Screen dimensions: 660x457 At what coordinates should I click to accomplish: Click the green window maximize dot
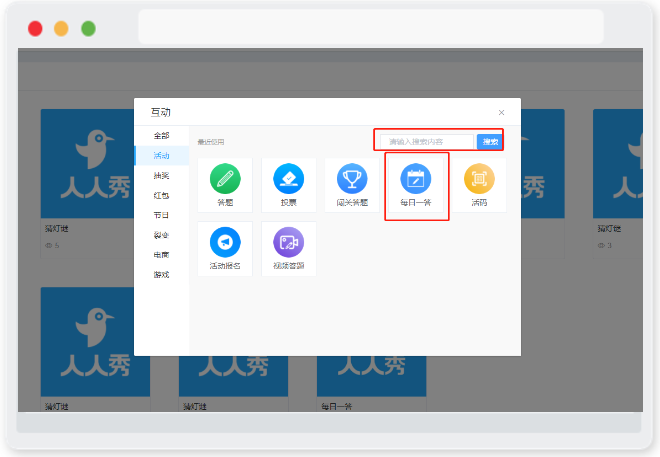coord(88,29)
